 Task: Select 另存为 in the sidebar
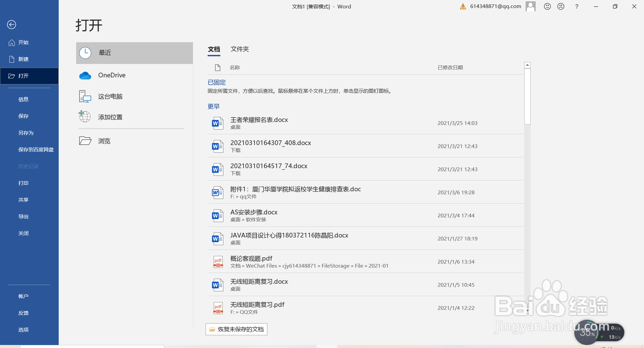click(x=26, y=133)
